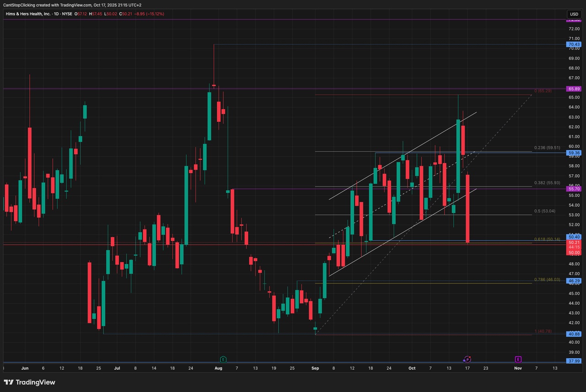This screenshot has height=392, width=586.
Task: Click the Sep label on time axis
Action: coord(315,368)
